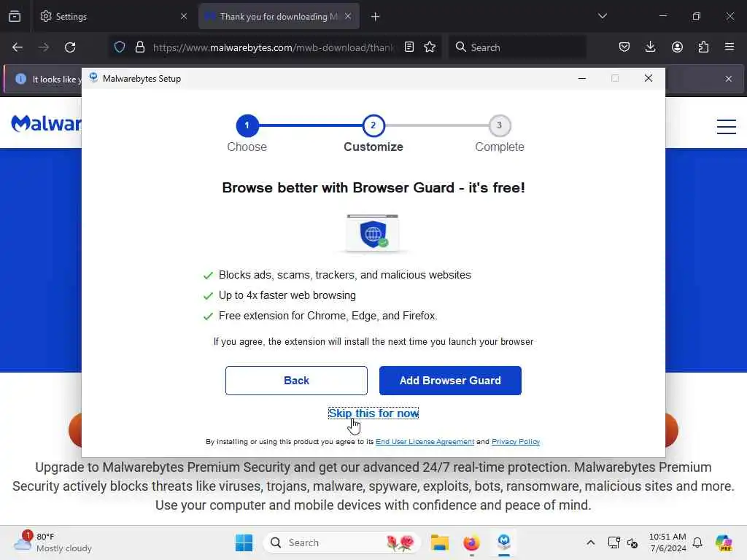The width and height of the screenshot is (747, 560).
Task: Dismiss the notification bar close X
Action: coord(729,79)
